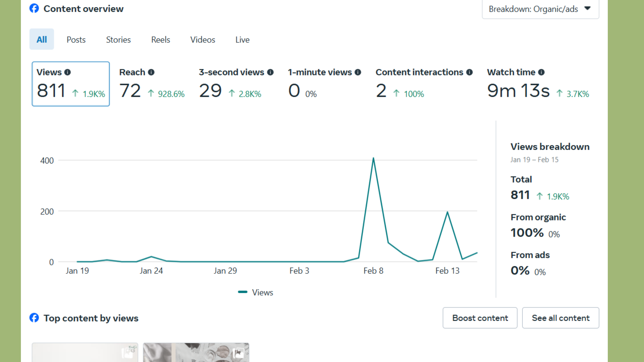The height and width of the screenshot is (362, 644).
Task: Click the Boost content button
Action: point(480,318)
